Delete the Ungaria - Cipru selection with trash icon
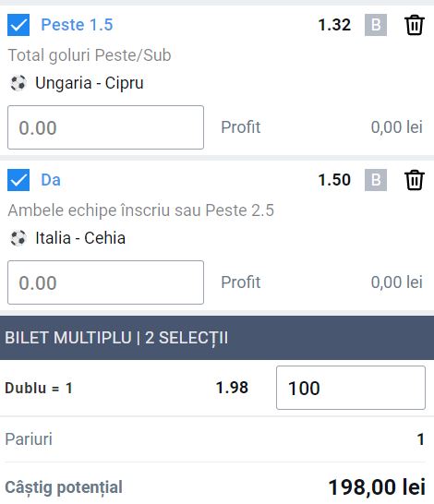Viewport: 434px width, 504px height. point(414,25)
